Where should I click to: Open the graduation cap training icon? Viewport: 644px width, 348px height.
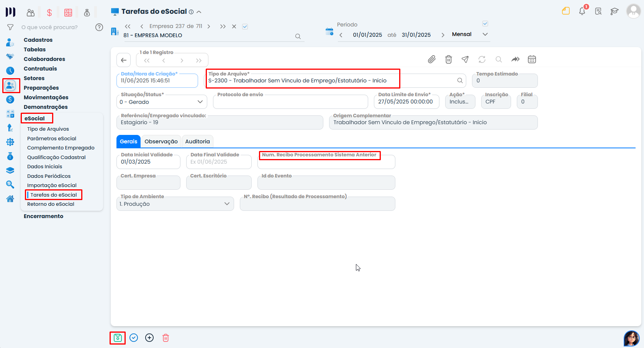615,11
